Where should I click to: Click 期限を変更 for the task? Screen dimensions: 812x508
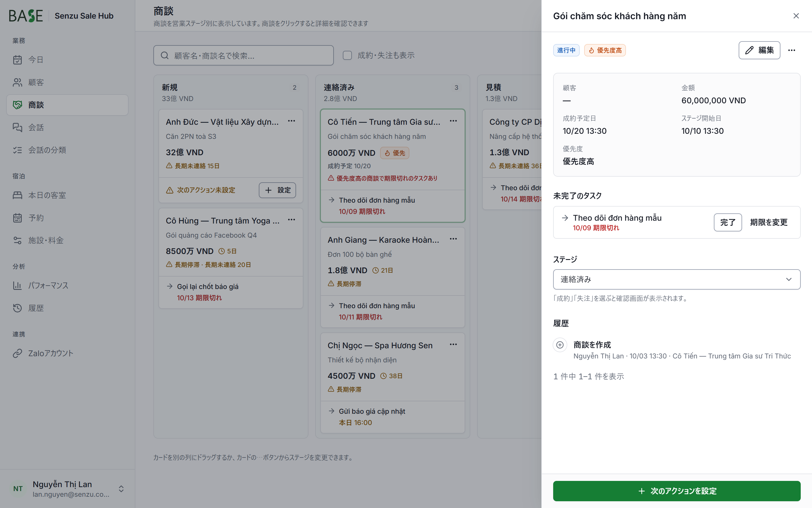point(768,222)
